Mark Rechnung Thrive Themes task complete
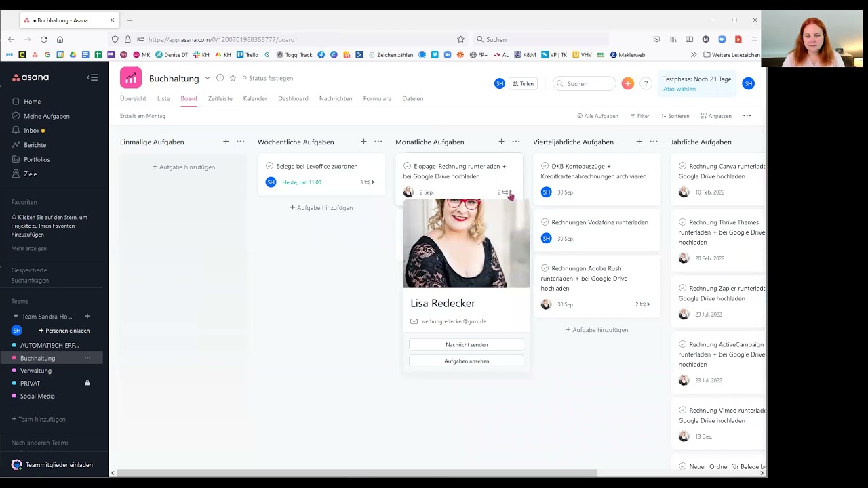868x488 pixels. click(682, 222)
